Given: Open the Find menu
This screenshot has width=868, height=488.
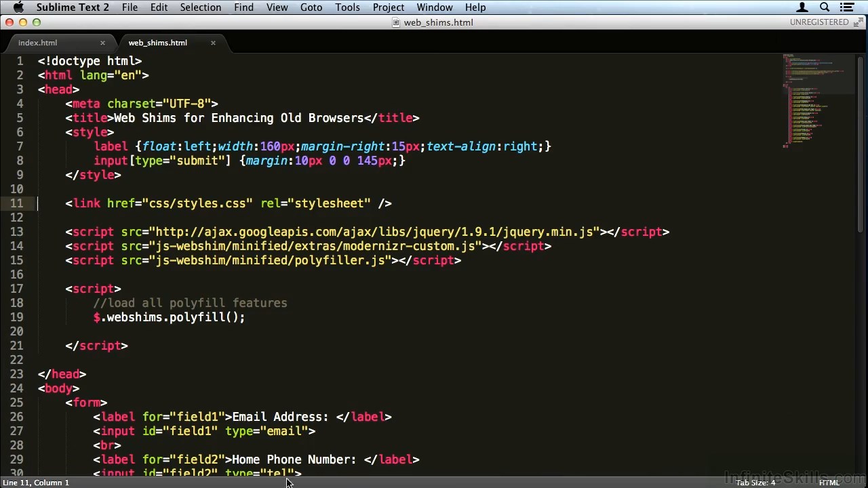Looking at the screenshot, I should pyautogui.click(x=243, y=7).
